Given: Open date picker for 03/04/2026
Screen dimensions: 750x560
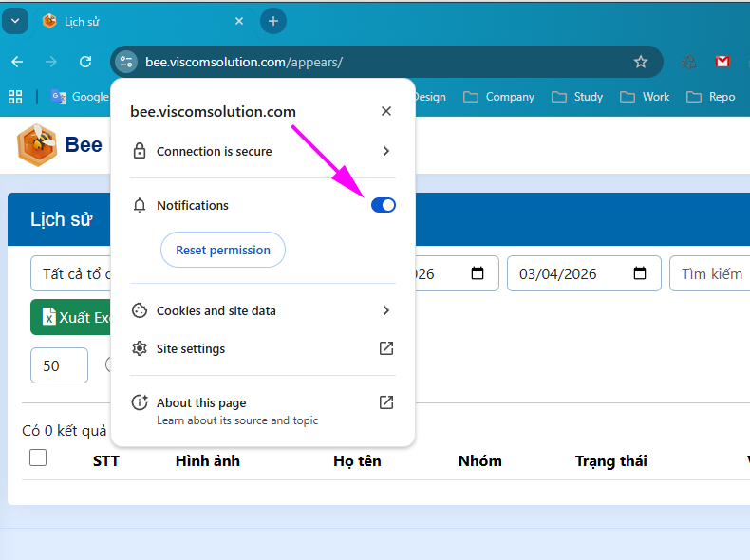Looking at the screenshot, I should [640, 273].
